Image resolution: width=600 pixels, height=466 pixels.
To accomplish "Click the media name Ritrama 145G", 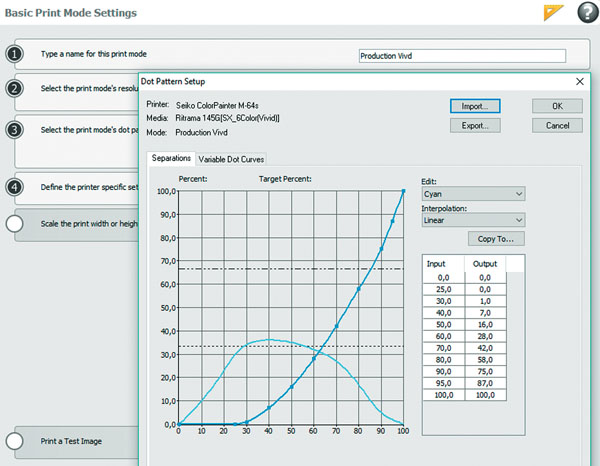I will [x=227, y=118].
